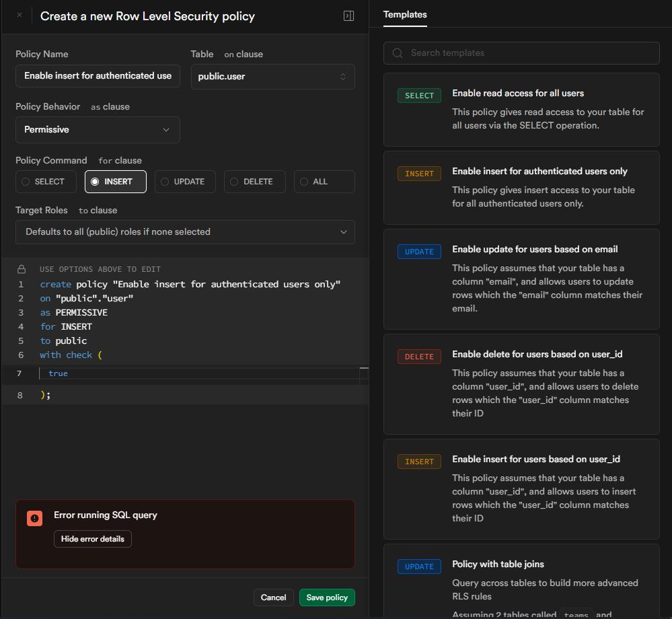Click the first orange INSERT template badge
The image size is (672, 619).
click(419, 174)
